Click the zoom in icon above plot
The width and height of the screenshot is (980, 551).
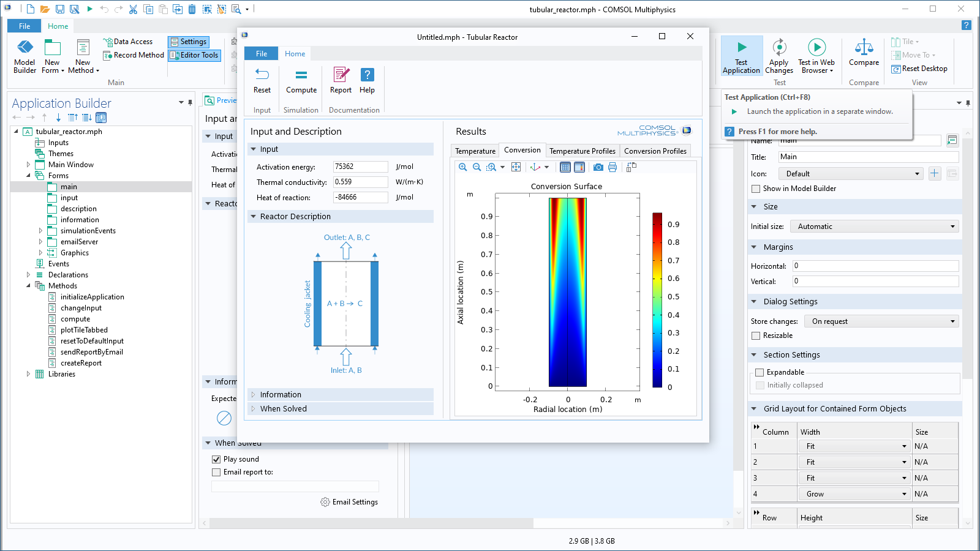pyautogui.click(x=463, y=167)
